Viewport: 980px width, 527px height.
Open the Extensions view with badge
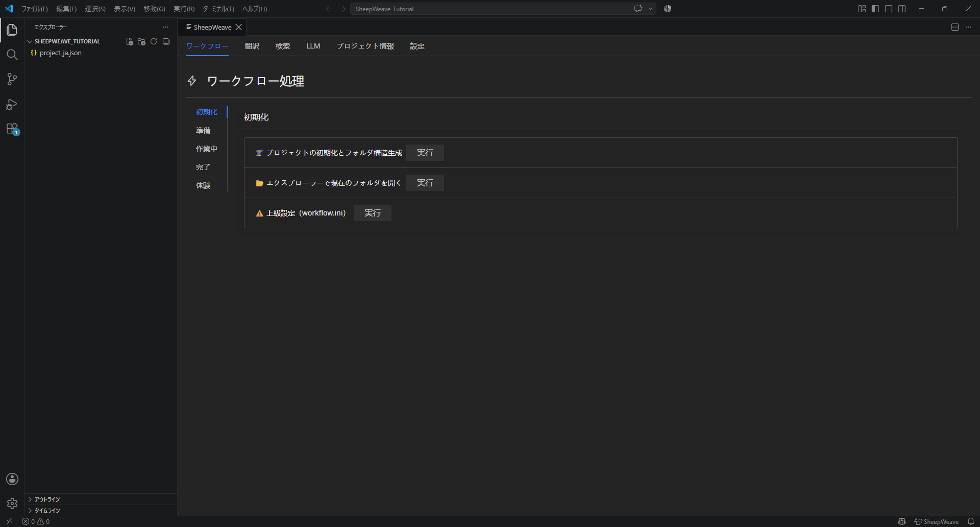coord(12,129)
